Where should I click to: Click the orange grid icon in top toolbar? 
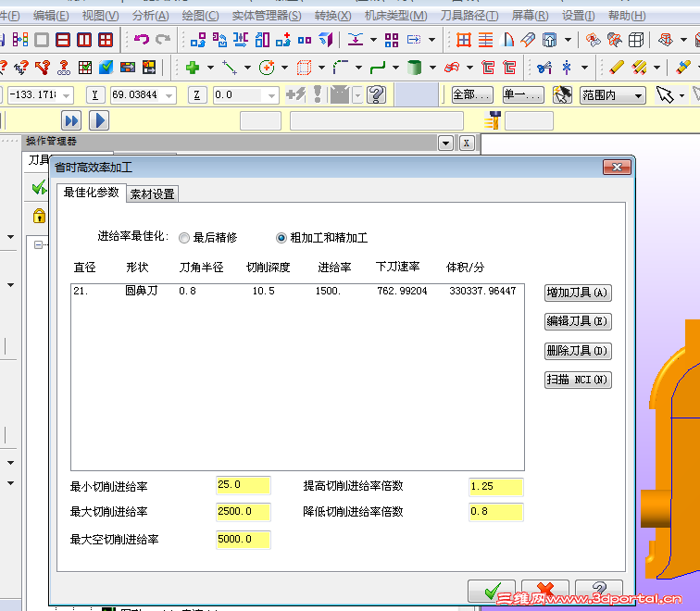(x=463, y=40)
